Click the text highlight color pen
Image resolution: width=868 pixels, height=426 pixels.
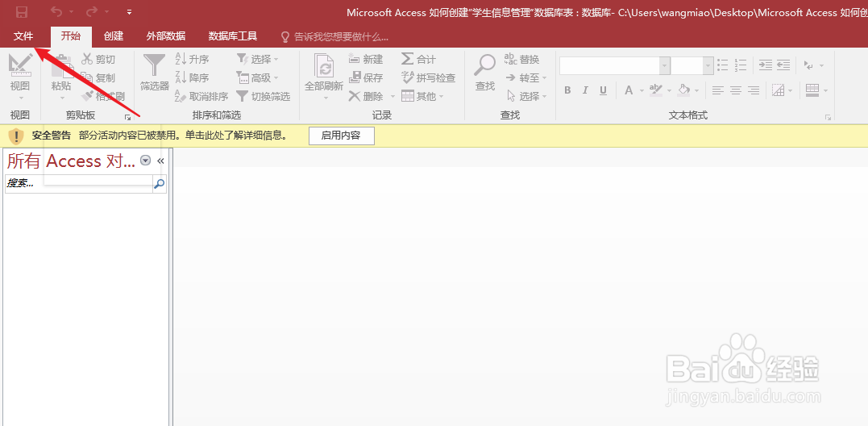[655, 90]
